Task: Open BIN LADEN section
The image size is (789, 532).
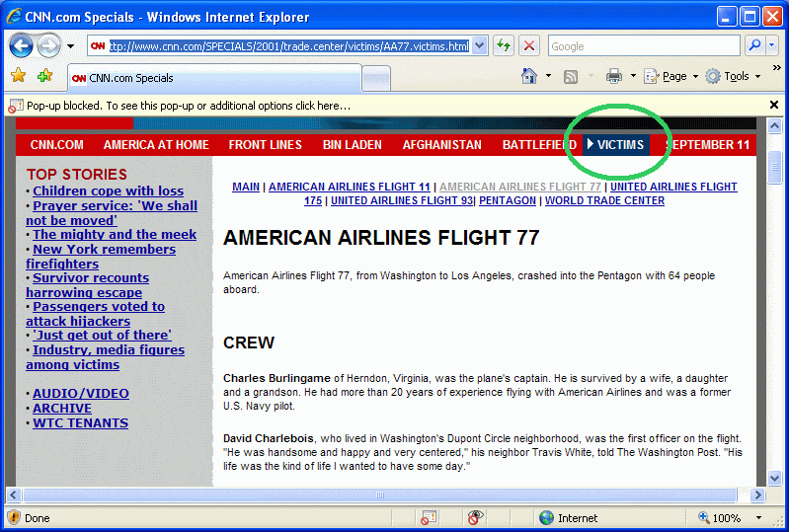Action: (353, 145)
